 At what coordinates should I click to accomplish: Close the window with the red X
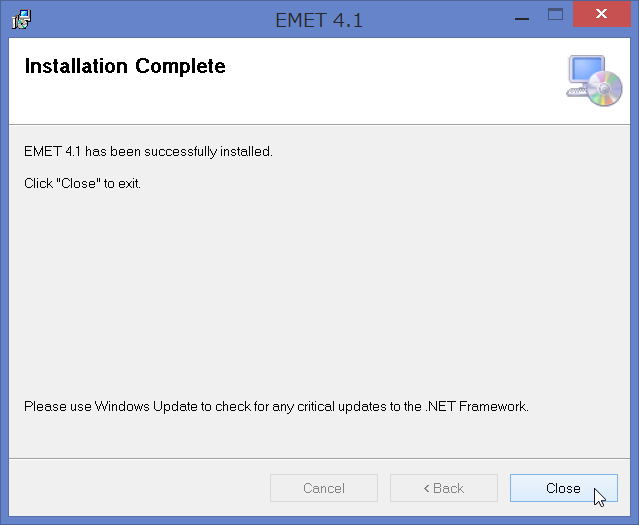point(602,14)
